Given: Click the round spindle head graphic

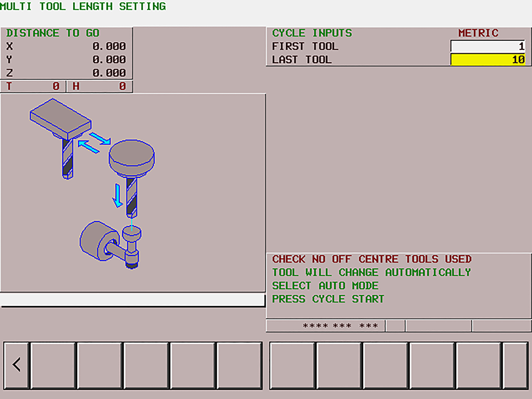Looking at the screenshot, I should 132,157.
